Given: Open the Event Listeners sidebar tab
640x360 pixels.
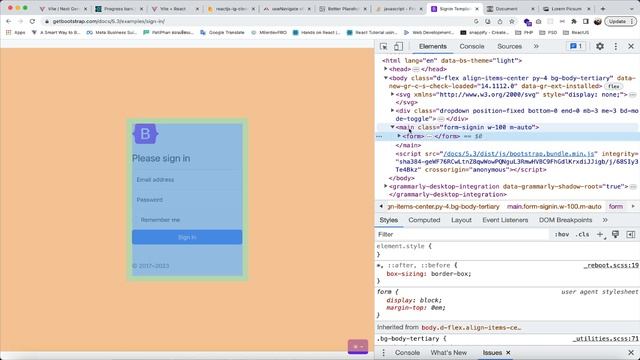Looking at the screenshot, I should [x=505, y=220].
